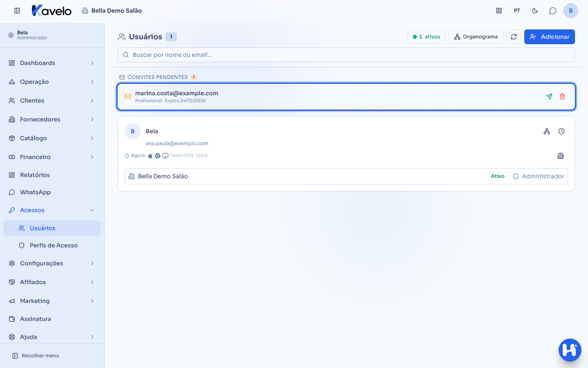
Task: Filter by the 1 ativos badge
Action: (x=426, y=37)
